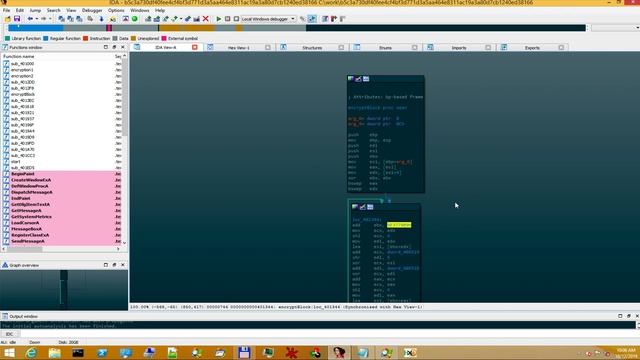Image resolution: width=640 pixels, height=360 pixels.
Task: Expand the jump back history dropdown
Action: [x=36, y=19]
